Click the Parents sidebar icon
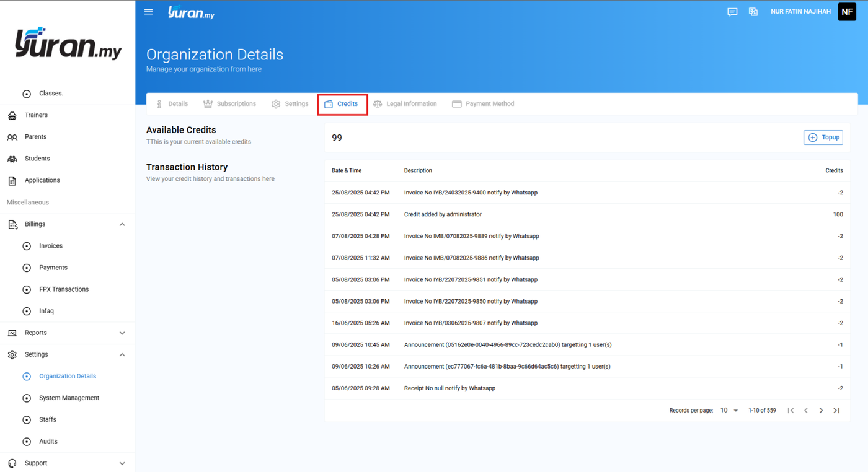 [x=12, y=137]
